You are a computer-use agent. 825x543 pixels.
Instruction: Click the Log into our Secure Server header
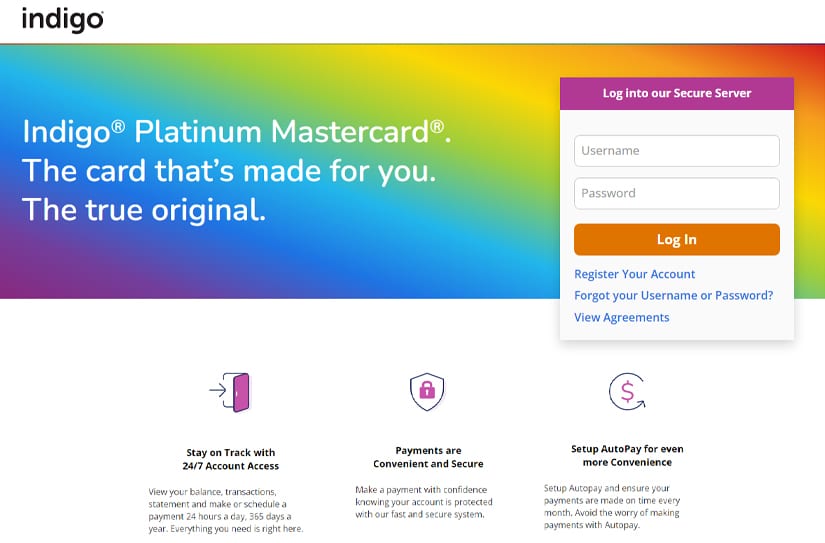677,94
